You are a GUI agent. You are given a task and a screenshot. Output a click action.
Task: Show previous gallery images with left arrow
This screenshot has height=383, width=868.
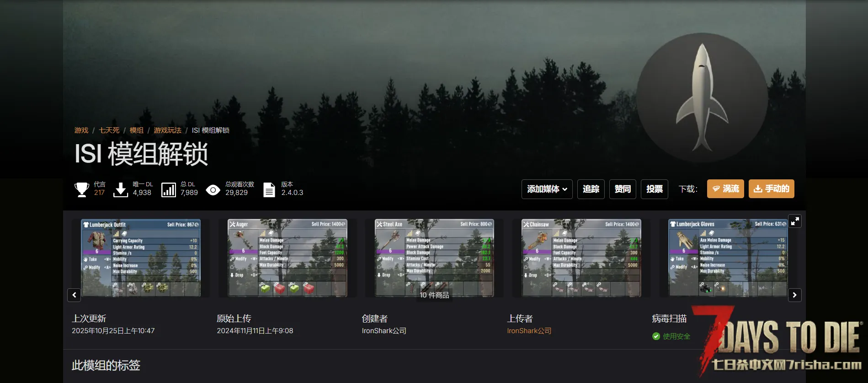[x=74, y=295]
